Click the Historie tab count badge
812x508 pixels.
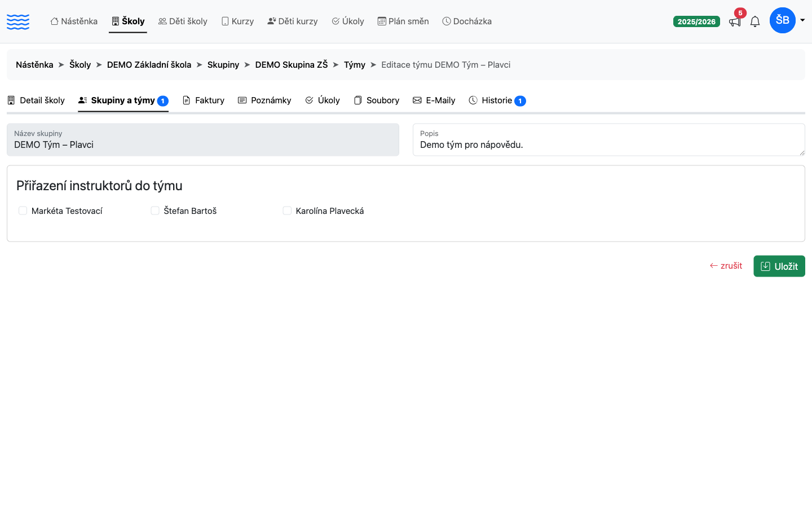pos(520,101)
